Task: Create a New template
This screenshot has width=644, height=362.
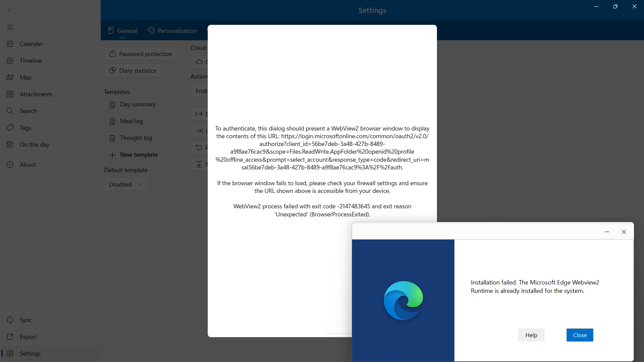Action: tap(134, 155)
